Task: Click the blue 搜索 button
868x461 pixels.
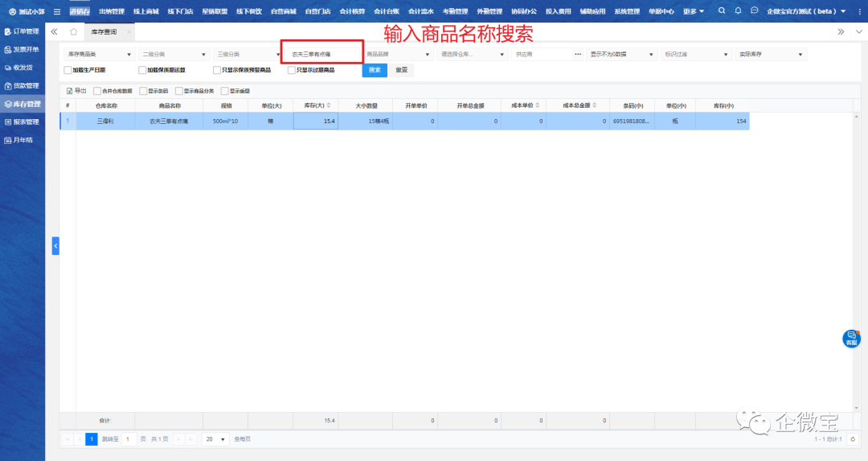Action: pos(375,70)
